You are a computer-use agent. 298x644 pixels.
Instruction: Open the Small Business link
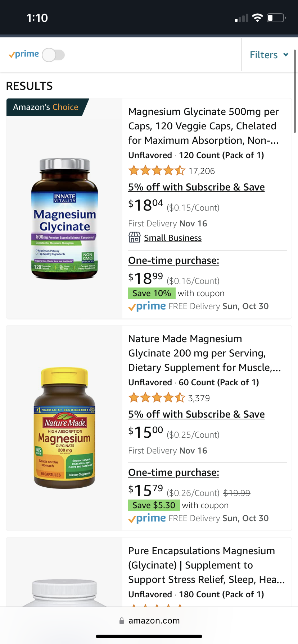point(173,238)
